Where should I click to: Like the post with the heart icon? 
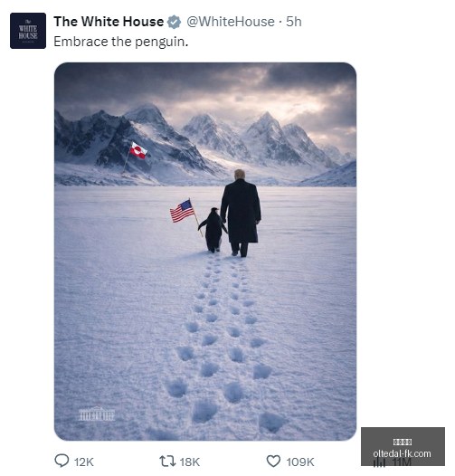(x=273, y=462)
